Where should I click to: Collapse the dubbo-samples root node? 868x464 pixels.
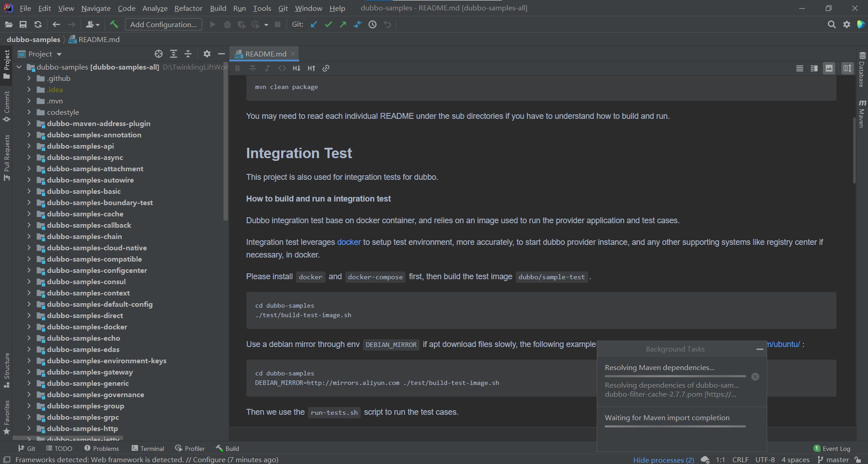tap(19, 67)
